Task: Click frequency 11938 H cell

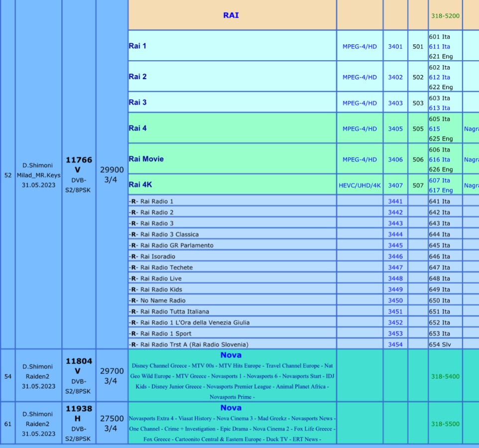Action: [79, 424]
